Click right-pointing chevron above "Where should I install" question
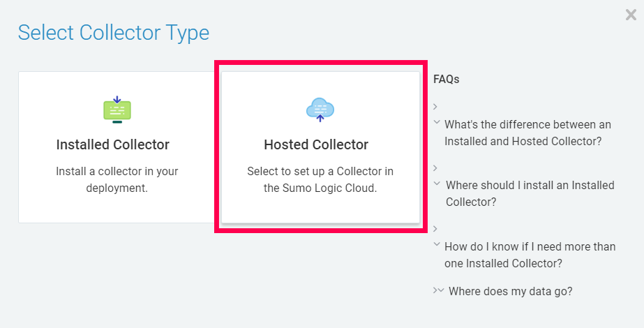This screenshot has width=644, height=328. point(435,167)
